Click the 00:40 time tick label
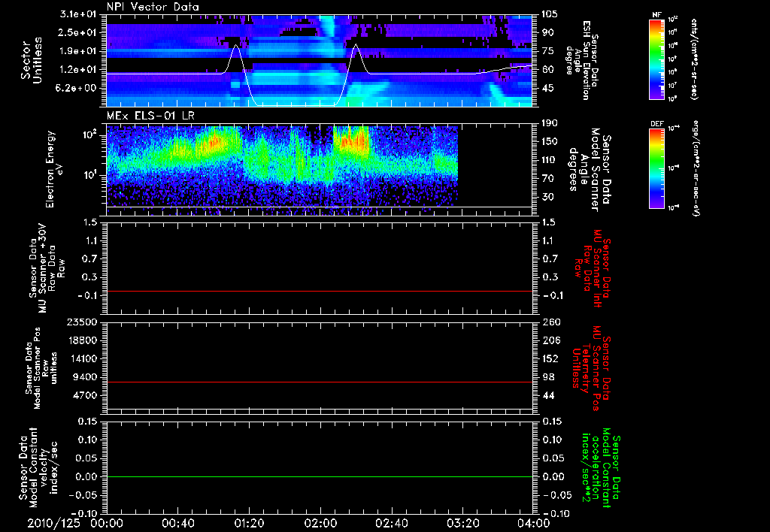This screenshot has width=770, height=532. coord(177,523)
